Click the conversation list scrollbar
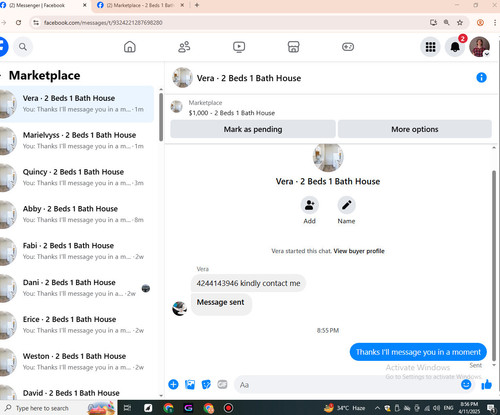Viewport: 500px width, 415px height. tap(161, 117)
